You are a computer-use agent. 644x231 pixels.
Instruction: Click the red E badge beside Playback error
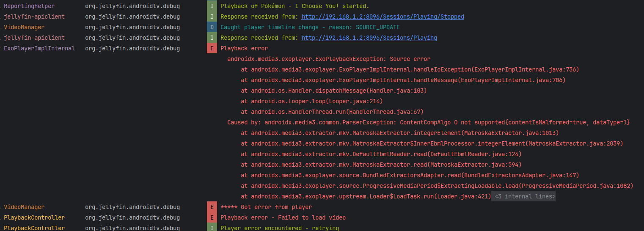pyautogui.click(x=212, y=49)
